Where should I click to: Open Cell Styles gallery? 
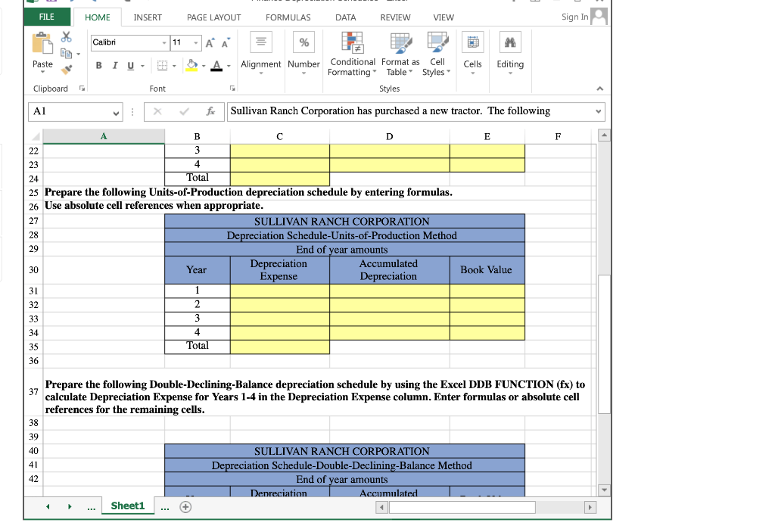pyautogui.click(x=437, y=54)
